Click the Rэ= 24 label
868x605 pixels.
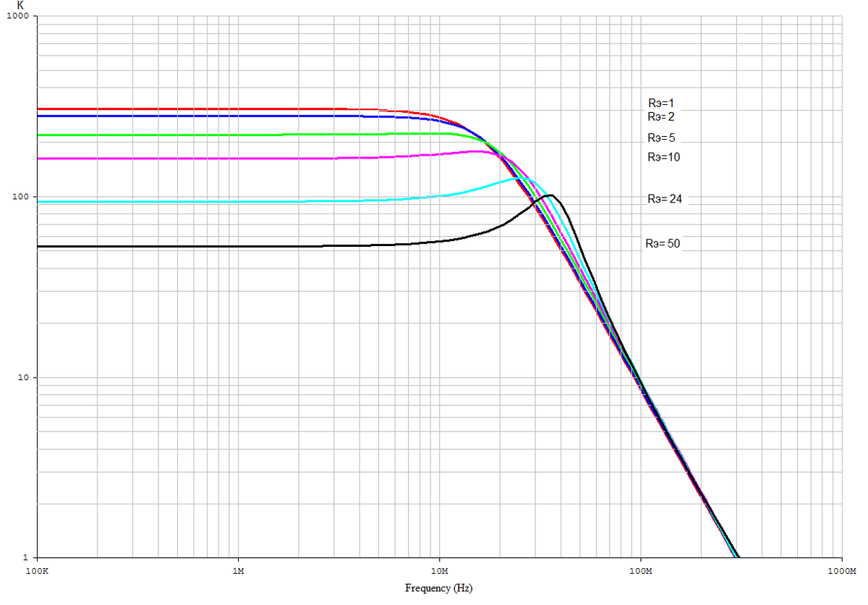[x=665, y=199]
